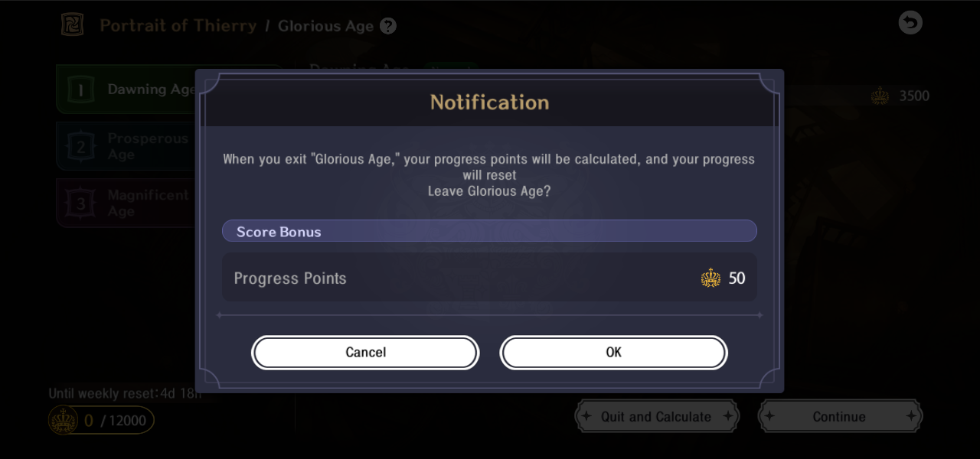Click the Prosperous Age stage number icon

coord(80,146)
